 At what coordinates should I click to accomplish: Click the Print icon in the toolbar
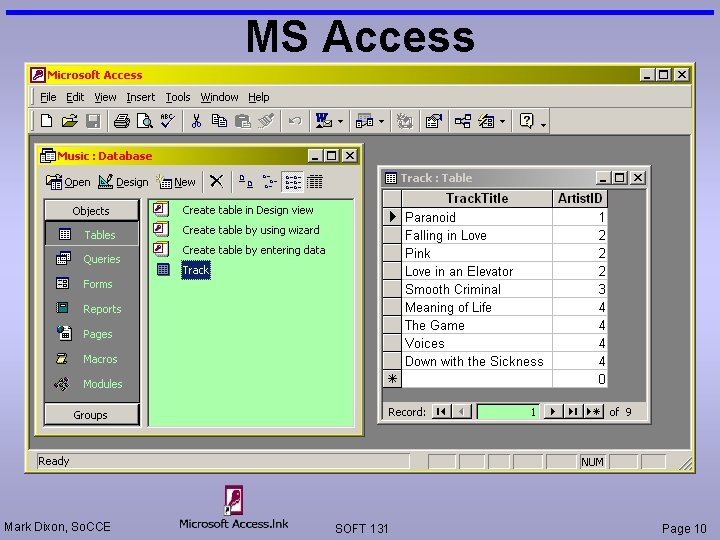122,121
